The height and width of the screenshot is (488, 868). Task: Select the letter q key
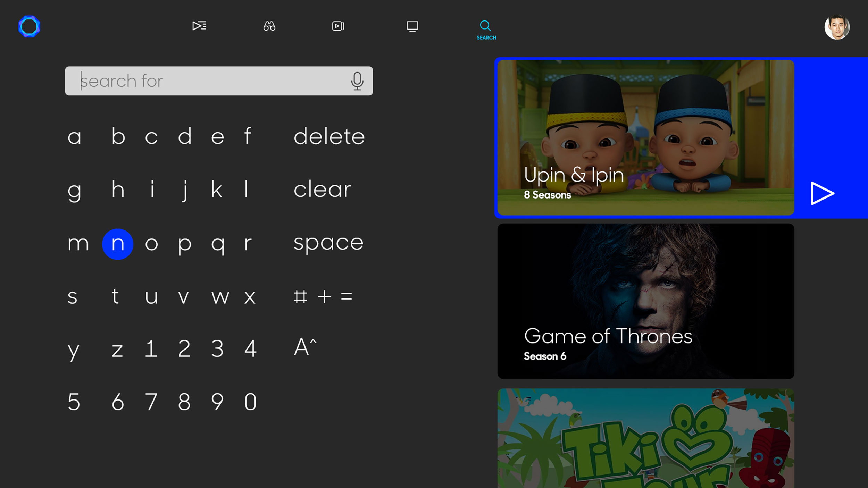pos(218,246)
